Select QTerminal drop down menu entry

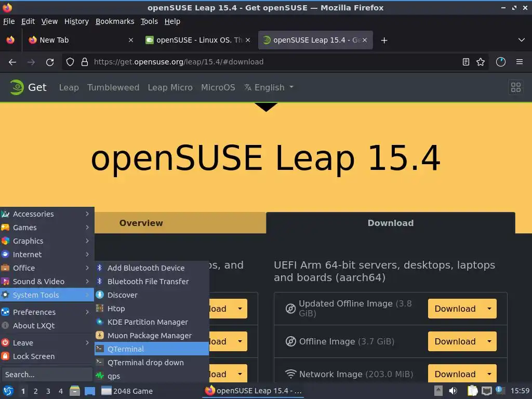coord(152,362)
